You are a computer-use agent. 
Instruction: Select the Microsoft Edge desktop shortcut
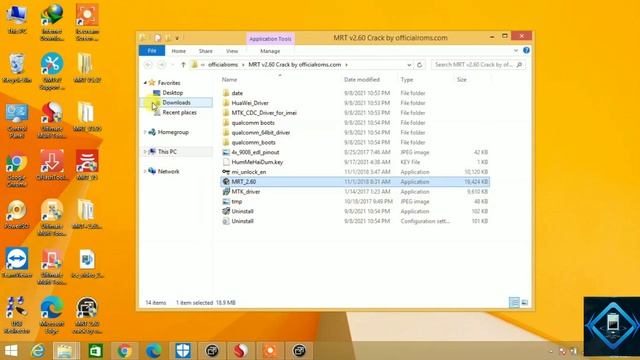click(x=52, y=315)
